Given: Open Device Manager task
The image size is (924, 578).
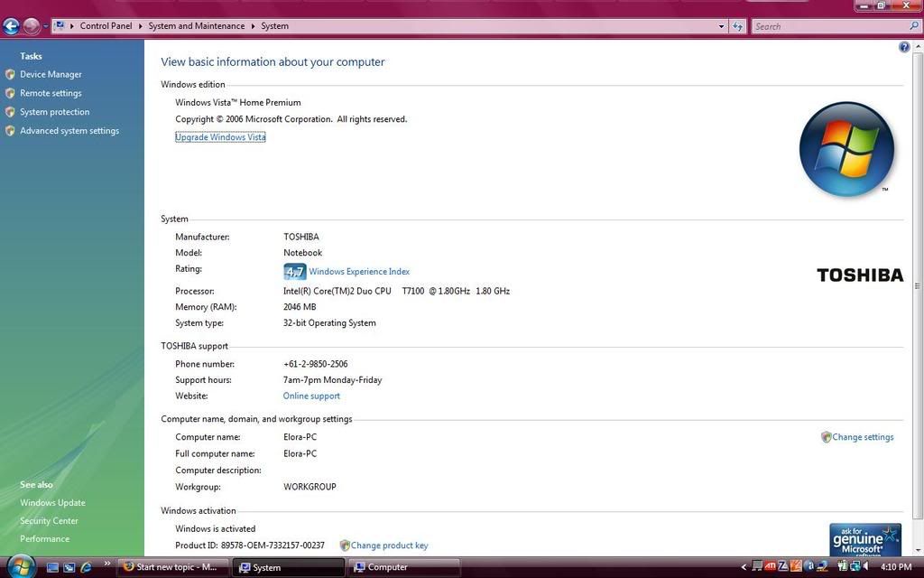Looking at the screenshot, I should [51, 74].
